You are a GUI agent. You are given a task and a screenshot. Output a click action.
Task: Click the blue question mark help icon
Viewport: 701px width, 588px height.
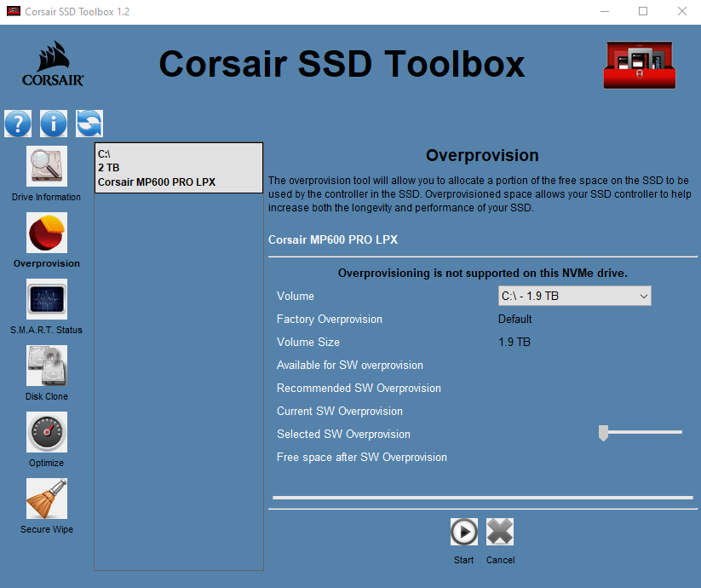tap(18, 124)
